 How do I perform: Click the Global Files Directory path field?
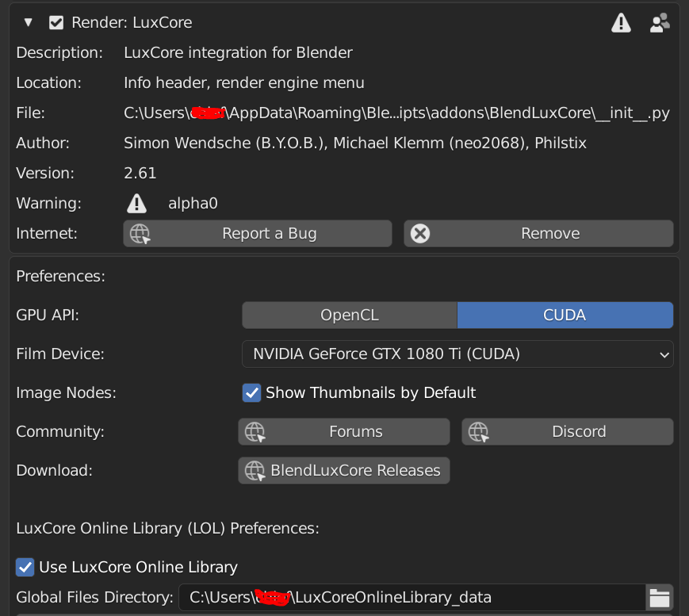412,598
